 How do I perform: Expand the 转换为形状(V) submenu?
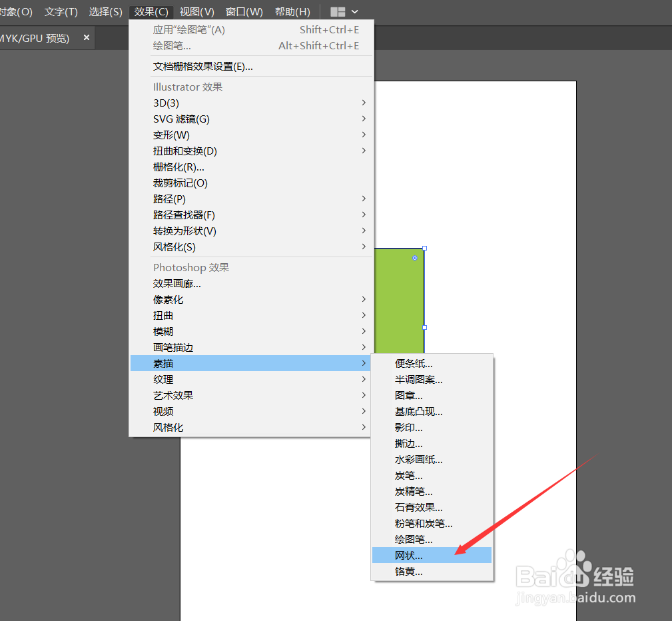click(x=252, y=231)
